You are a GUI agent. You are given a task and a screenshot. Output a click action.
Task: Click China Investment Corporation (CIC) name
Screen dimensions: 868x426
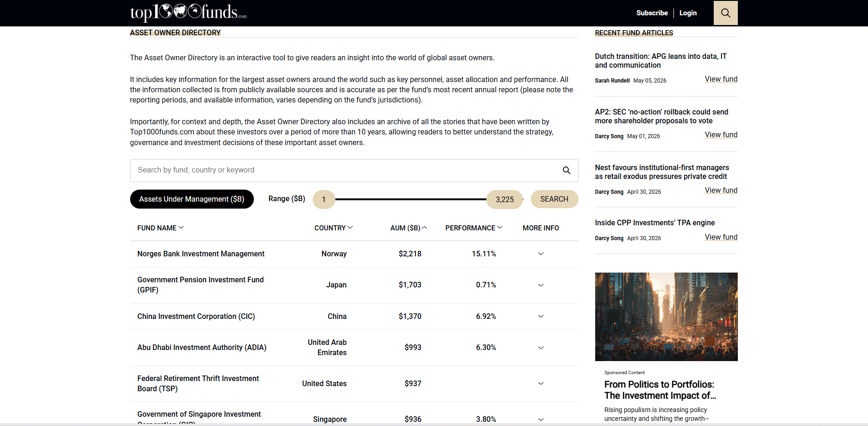196,316
